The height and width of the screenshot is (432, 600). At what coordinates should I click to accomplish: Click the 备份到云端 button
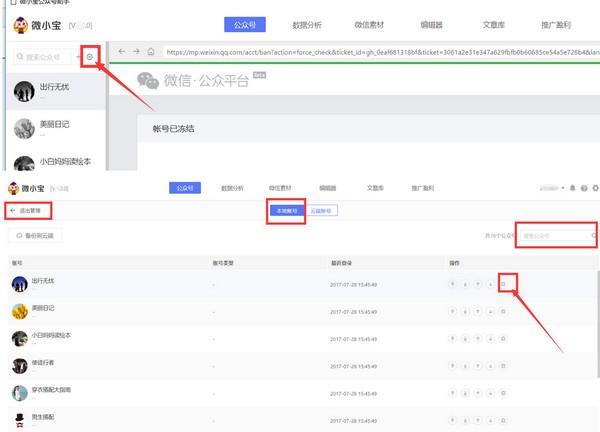click(x=36, y=236)
